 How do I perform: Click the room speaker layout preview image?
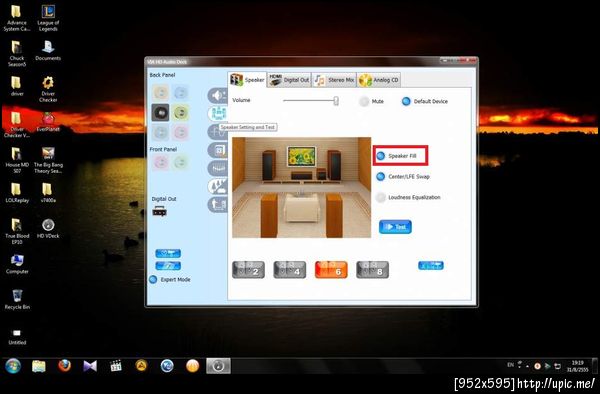pyautogui.click(x=302, y=187)
